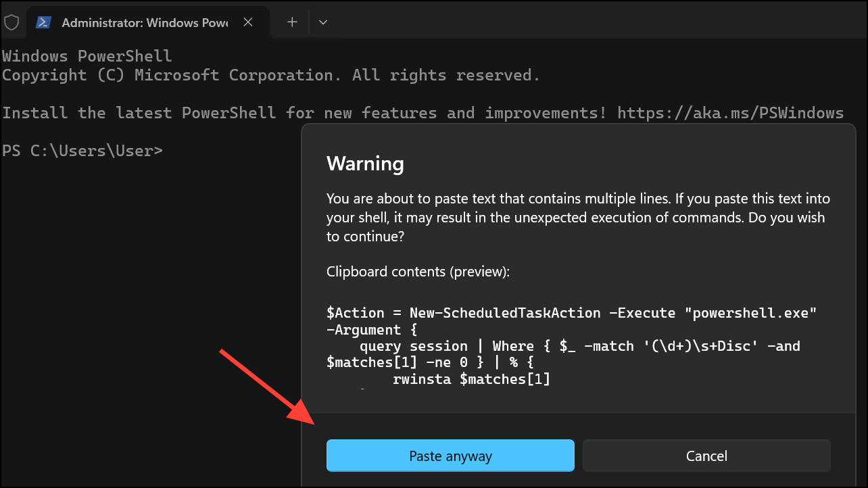Click the "Clipboard contents (preview):" label
Viewport: 868px width, 488px height.
pos(418,272)
